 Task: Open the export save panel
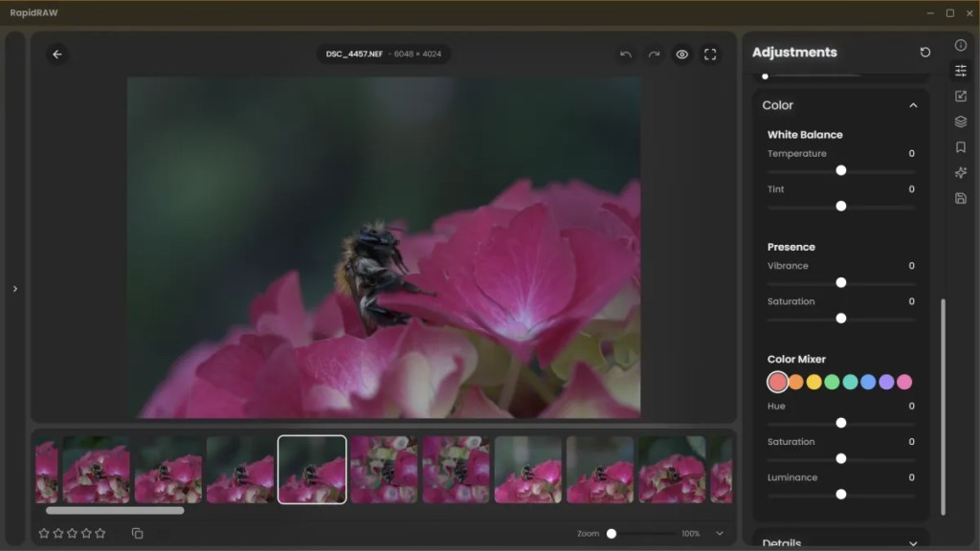click(x=961, y=198)
